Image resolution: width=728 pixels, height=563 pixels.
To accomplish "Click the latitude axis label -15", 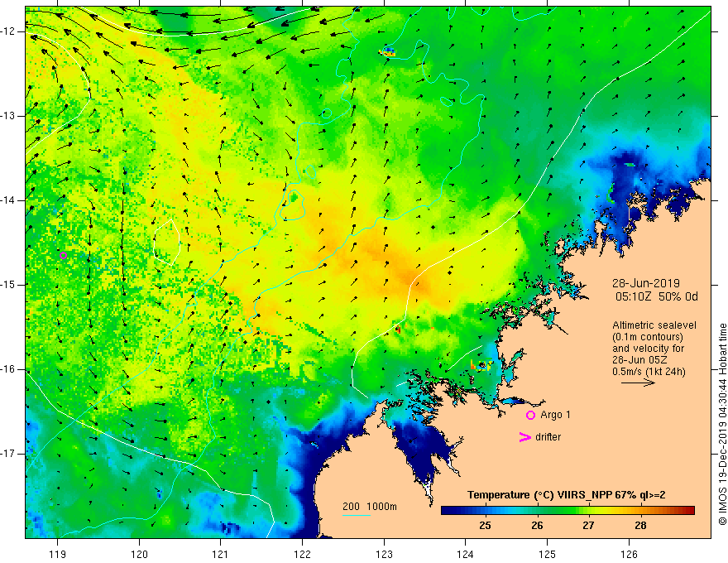I will [x=8, y=285].
